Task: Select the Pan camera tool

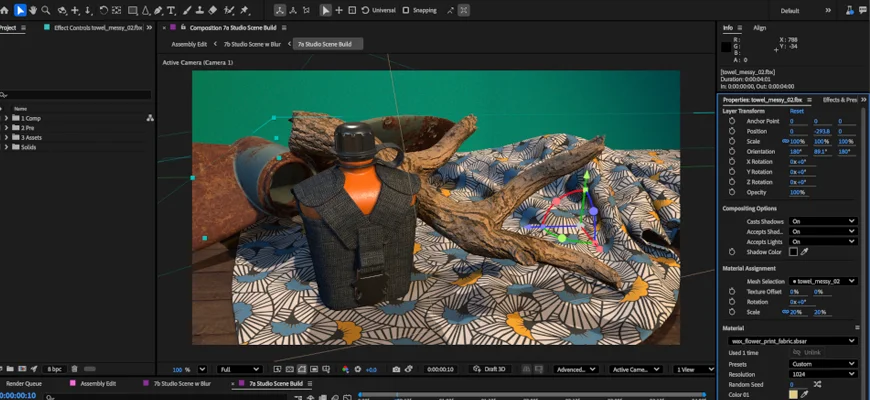Action: 75,10
